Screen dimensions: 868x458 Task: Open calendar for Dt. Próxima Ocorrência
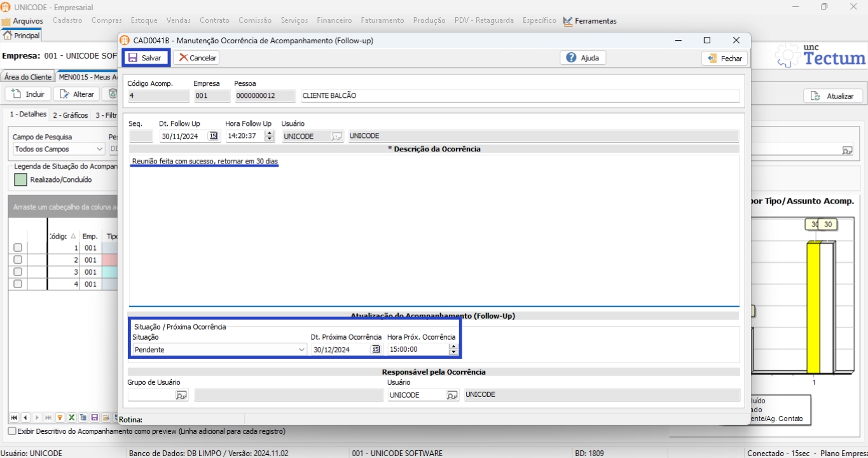coord(376,349)
